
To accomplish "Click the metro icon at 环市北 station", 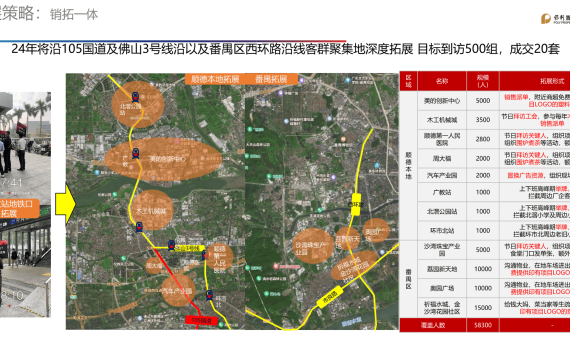I will pos(209,295).
